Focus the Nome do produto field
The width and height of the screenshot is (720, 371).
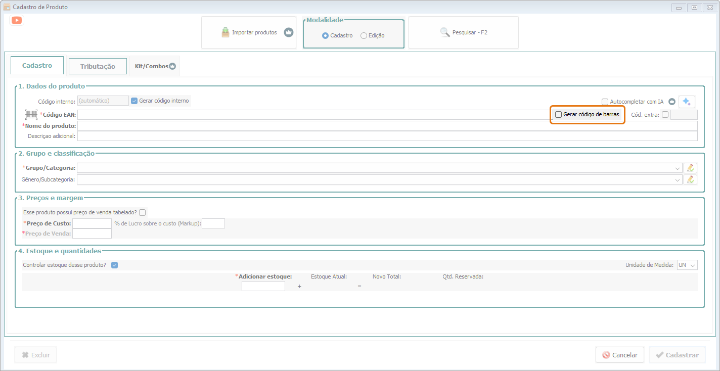point(387,126)
